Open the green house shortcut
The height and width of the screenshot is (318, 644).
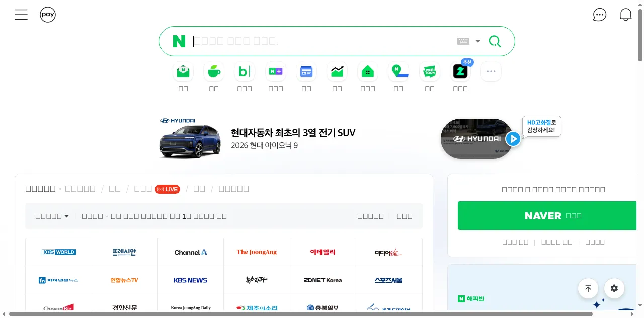pos(368,72)
